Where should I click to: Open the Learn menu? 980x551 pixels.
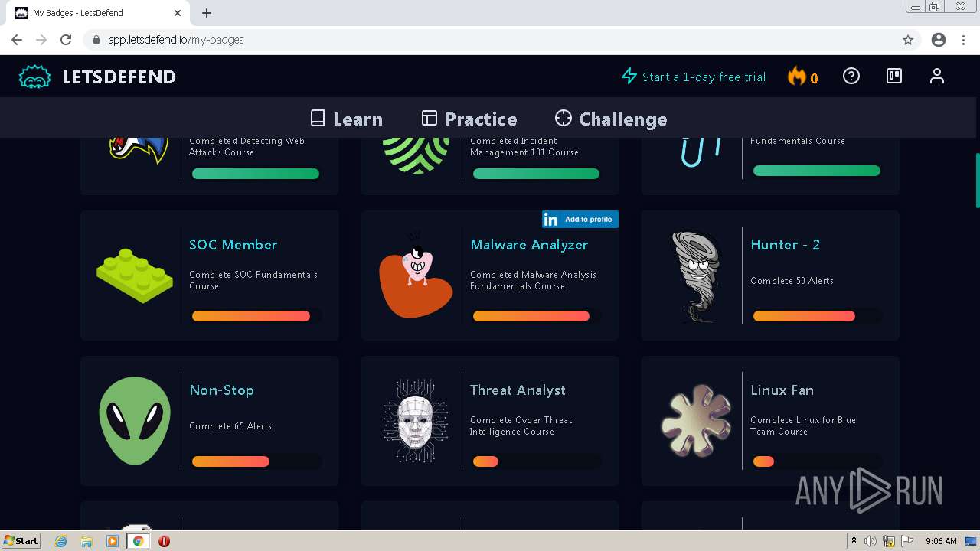(346, 119)
